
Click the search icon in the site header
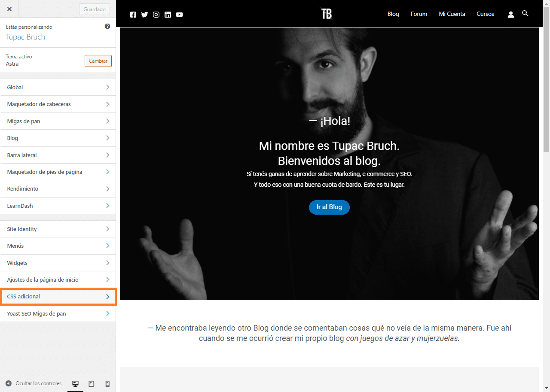coord(525,14)
